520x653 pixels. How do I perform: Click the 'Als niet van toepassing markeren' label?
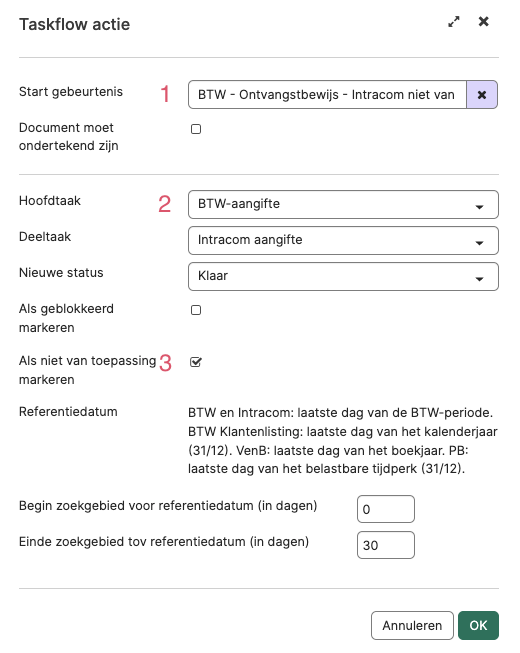tap(87, 370)
